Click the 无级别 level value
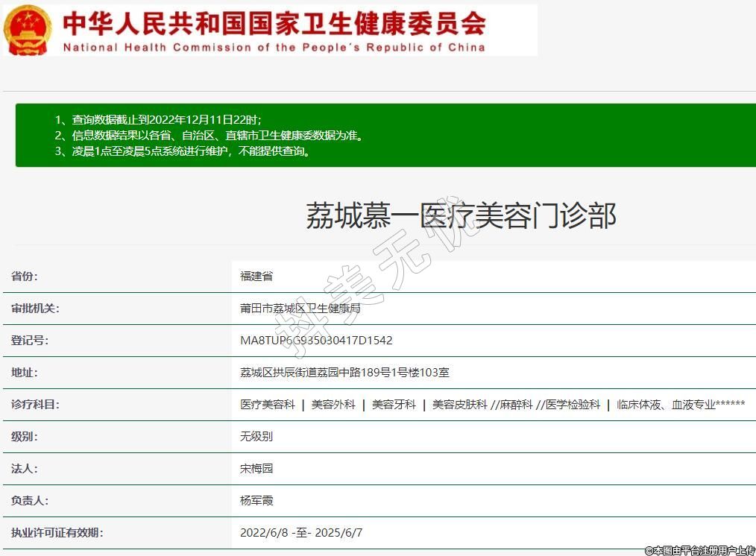Screen dimensions: 756x556 (x=256, y=437)
